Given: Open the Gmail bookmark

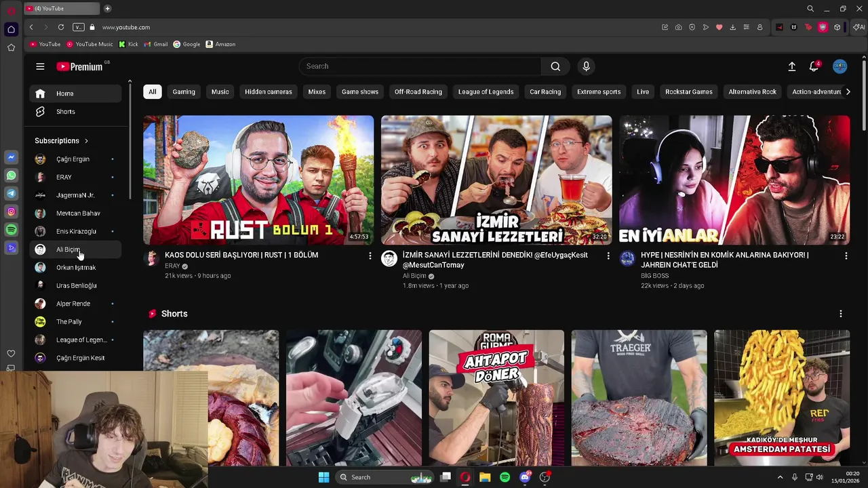Looking at the screenshot, I should point(156,44).
